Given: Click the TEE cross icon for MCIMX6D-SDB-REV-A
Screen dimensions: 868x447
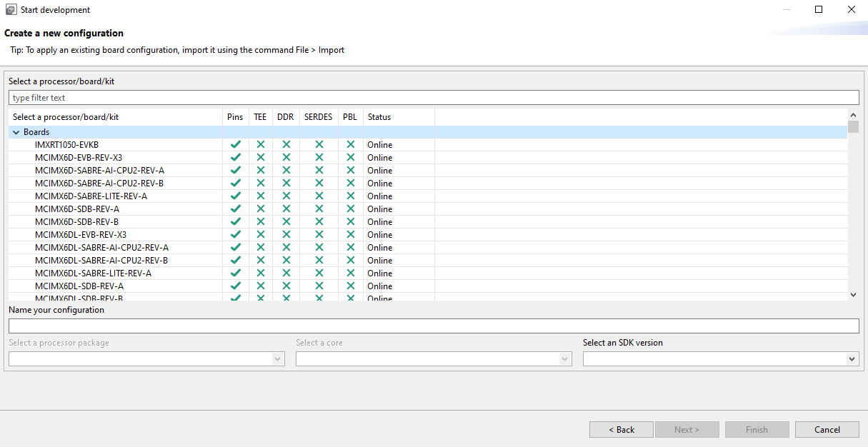Looking at the screenshot, I should tap(261, 209).
